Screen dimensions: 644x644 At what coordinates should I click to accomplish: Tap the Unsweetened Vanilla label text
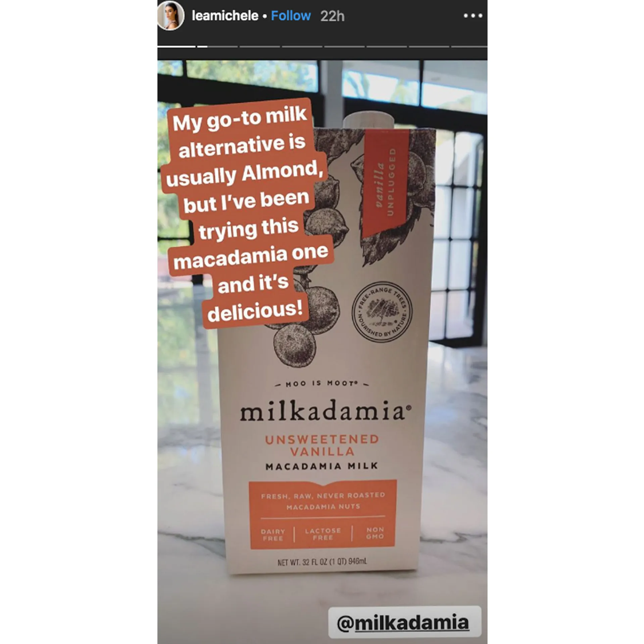(322, 445)
